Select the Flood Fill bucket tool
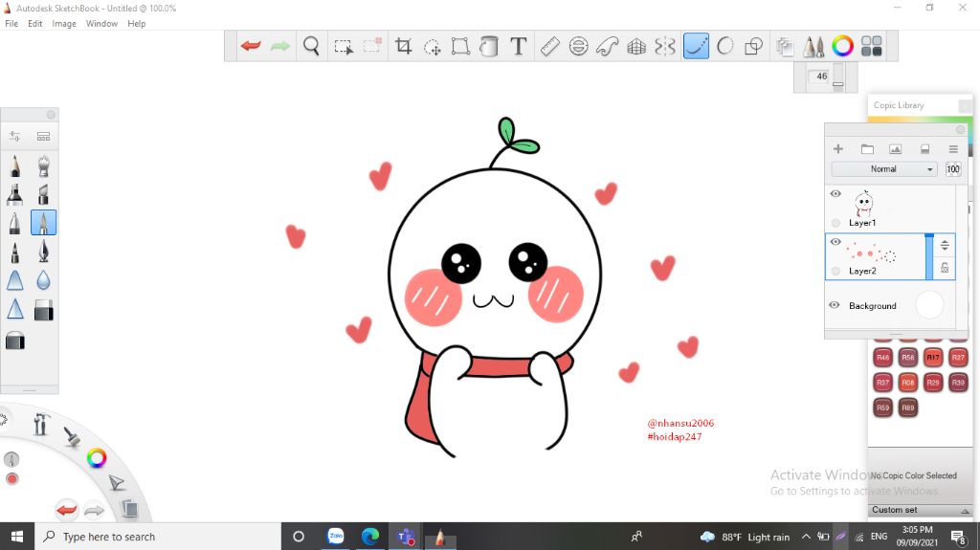This screenshot has width=980, height=550. [x=489, y=46]
